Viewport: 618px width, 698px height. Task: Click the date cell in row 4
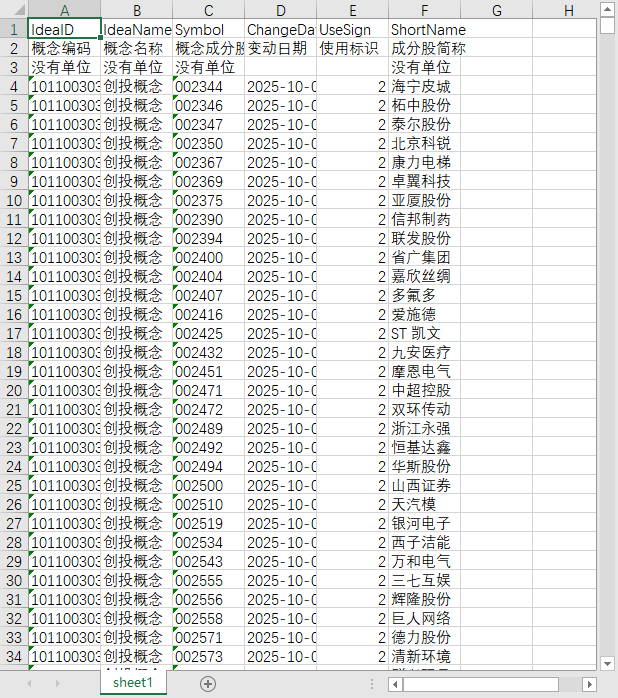click(281, 86)
